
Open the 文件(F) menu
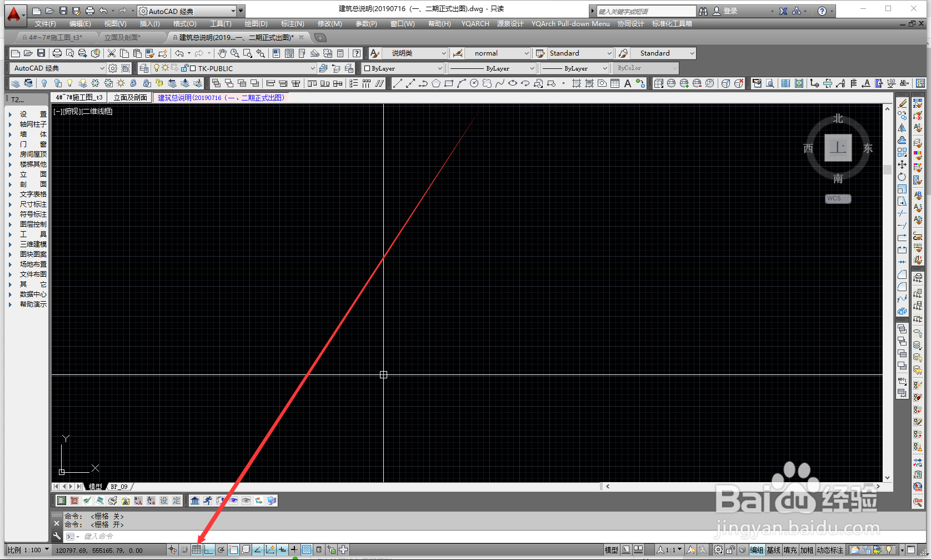point(45,24)
